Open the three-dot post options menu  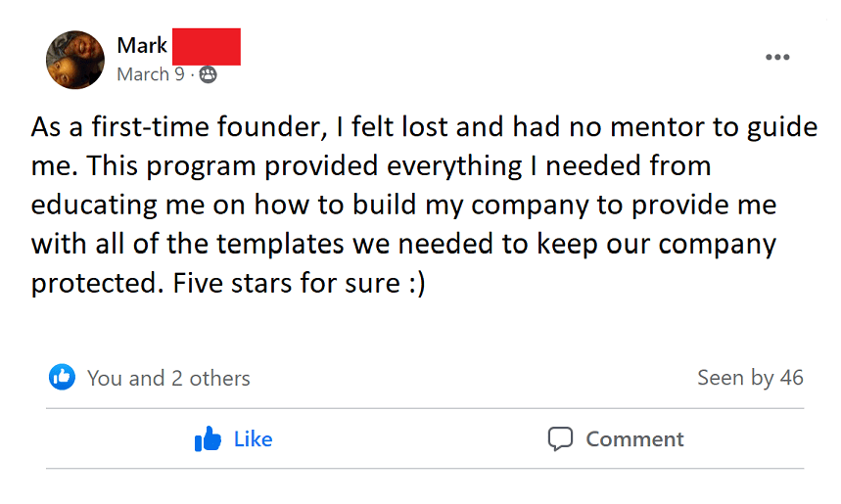tap(777, 58)
